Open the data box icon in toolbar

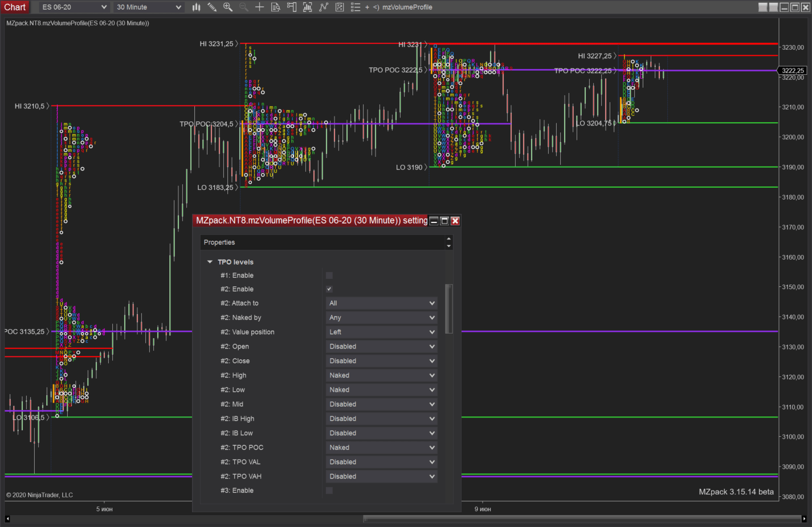click(276, 7)
